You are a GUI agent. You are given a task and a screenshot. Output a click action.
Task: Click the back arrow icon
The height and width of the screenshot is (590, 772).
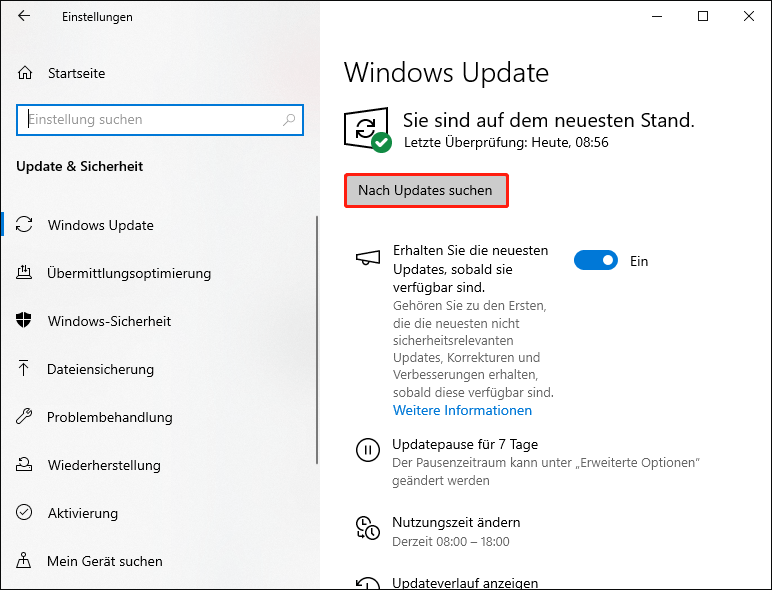[x=24, y=16]
